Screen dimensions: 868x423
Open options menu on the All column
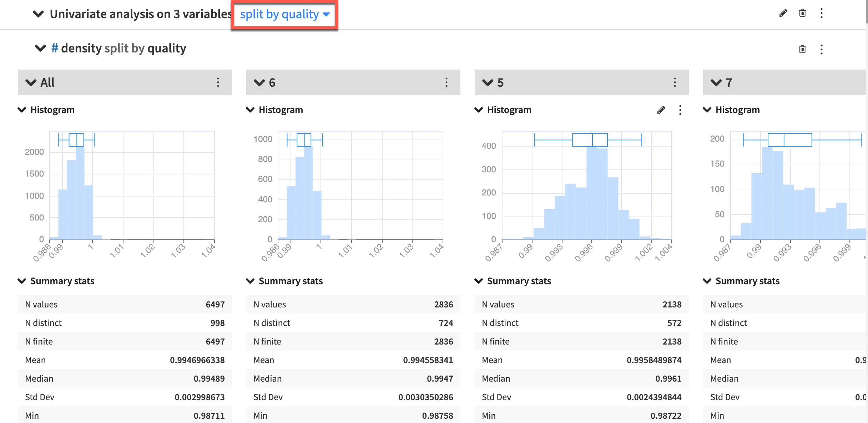(x=218, y=82)
